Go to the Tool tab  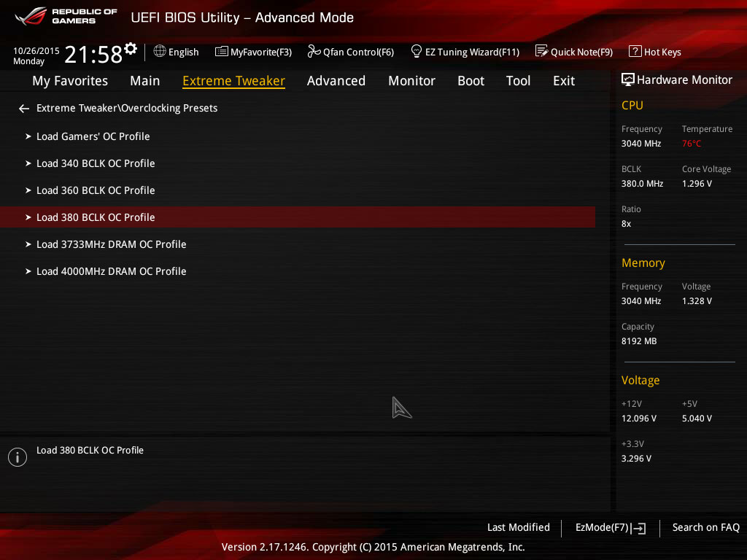click(519, 81)
